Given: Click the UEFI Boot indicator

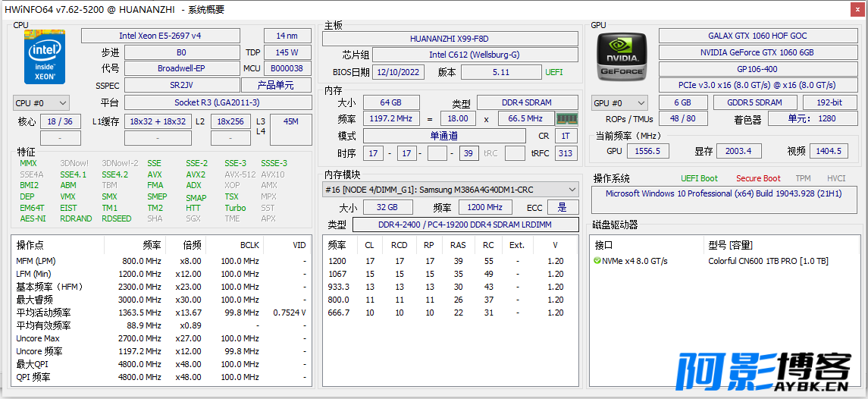Looking at the screenshot, I should click(x=699, y=178).
